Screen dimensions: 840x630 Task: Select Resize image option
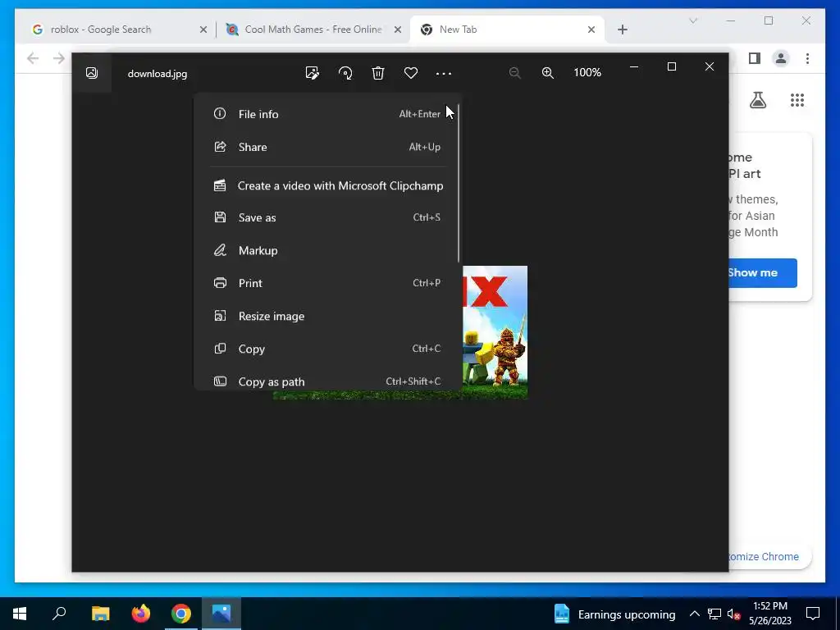click(x=326, y=316)
